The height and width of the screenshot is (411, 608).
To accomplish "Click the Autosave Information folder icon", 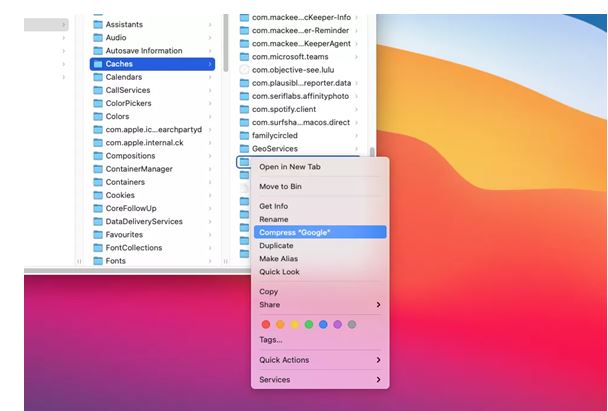I will pyautogui.click(x=98, y=51).
